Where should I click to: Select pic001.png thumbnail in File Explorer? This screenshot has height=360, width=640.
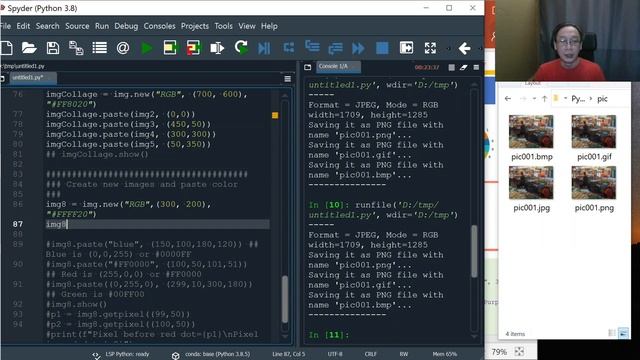[x=594, y=182]
